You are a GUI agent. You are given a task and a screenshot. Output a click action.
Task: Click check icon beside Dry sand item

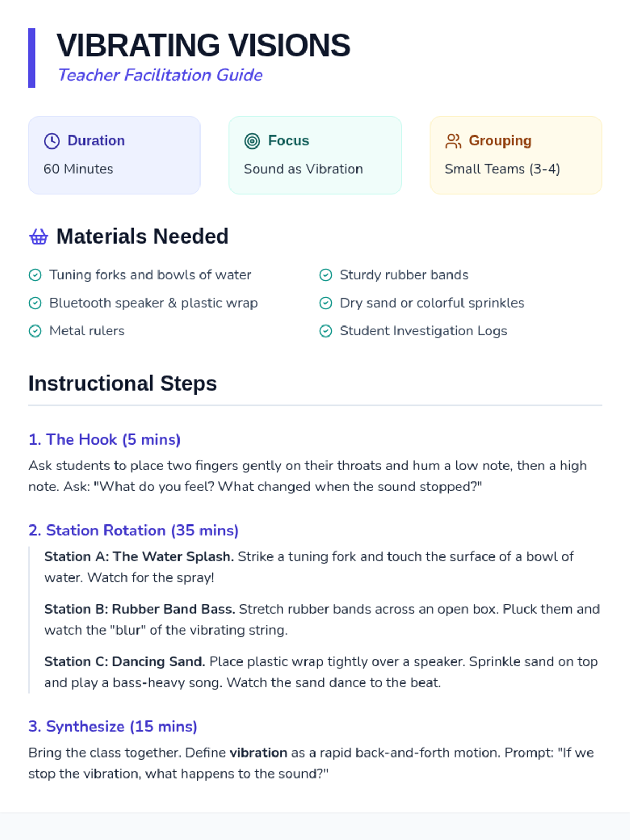tap(325, 303)
